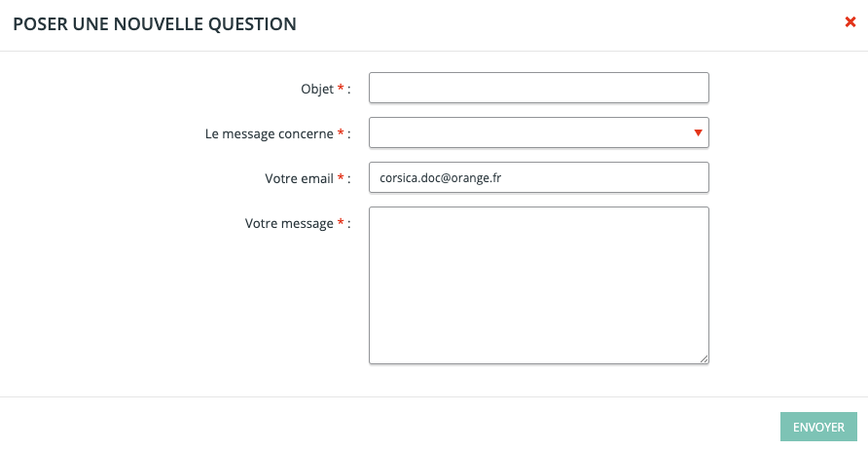Click the Objet text field
This screenshot has height=451, width=868.
click(538, 88)
